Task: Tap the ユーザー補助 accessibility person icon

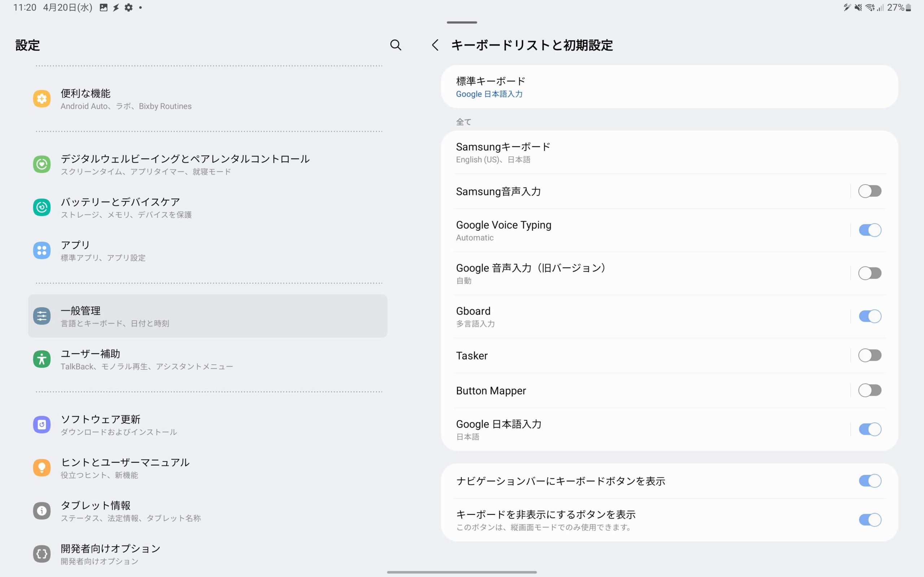Action: [42, 359]
